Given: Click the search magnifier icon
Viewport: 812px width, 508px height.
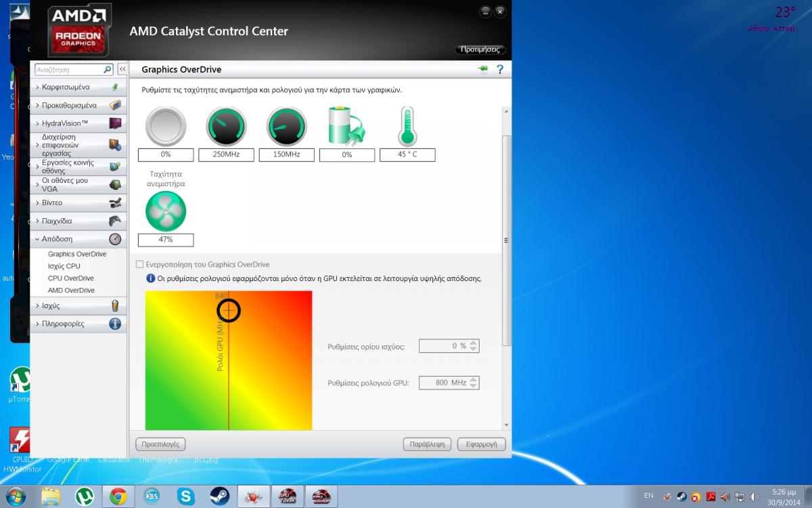Looking at the screenshot, I should [108, 69].
